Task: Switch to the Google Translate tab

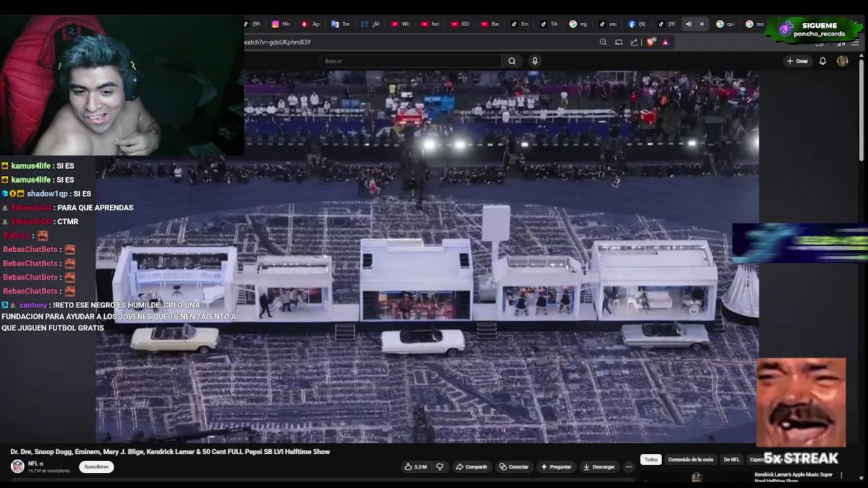Action: tap(340, 24)
